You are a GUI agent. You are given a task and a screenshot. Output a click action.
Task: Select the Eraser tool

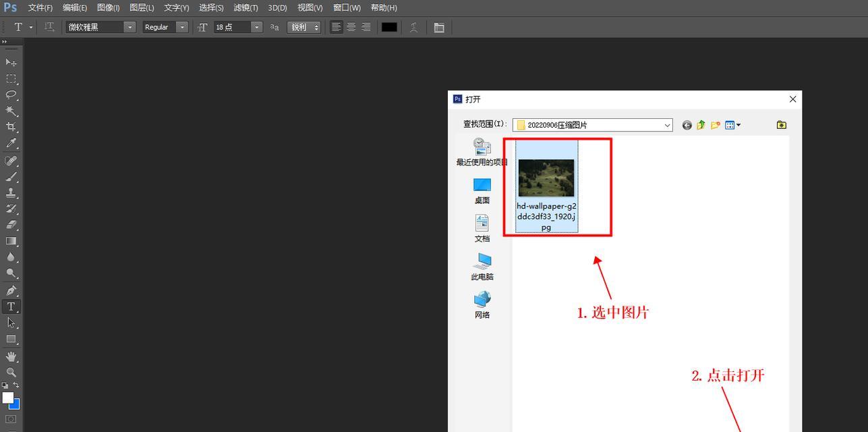tap(11, 225)
